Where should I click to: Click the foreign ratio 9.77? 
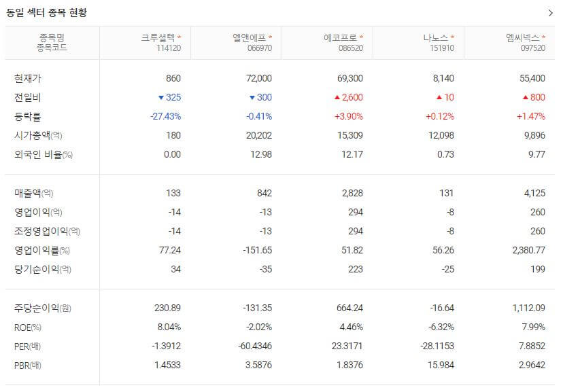coord(536,155)
